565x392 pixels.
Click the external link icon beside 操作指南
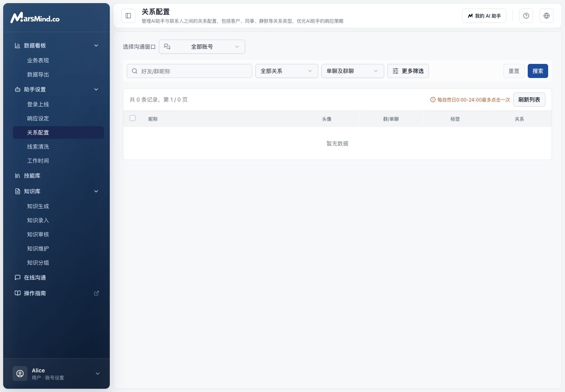[x=97, y=293]
